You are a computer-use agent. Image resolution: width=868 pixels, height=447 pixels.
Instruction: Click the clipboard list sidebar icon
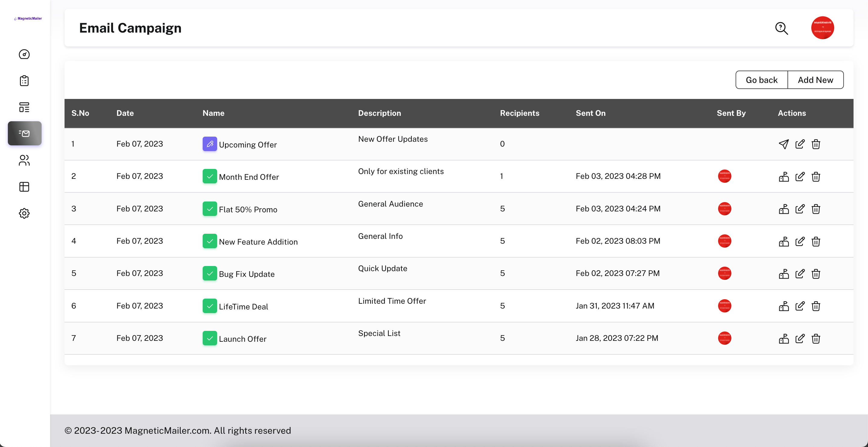tap(24, 81)
